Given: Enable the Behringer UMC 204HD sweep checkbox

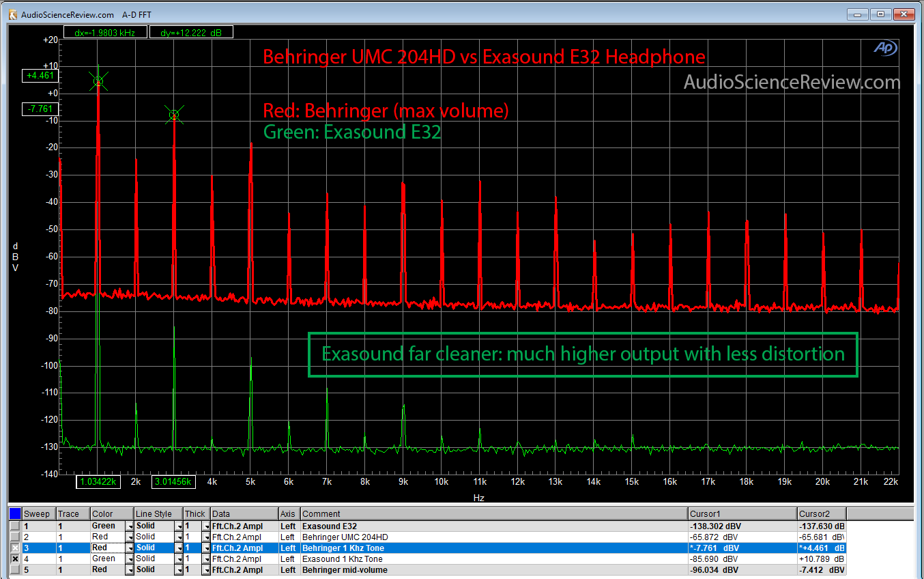Looking at the screenshot, I should tap(15, 537).
